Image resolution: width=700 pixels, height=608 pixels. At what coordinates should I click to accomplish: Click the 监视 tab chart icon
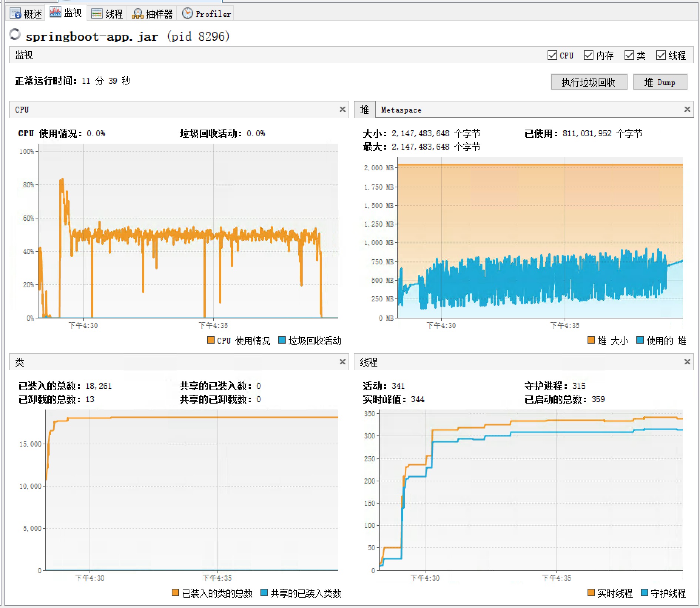tap(55, 12)
